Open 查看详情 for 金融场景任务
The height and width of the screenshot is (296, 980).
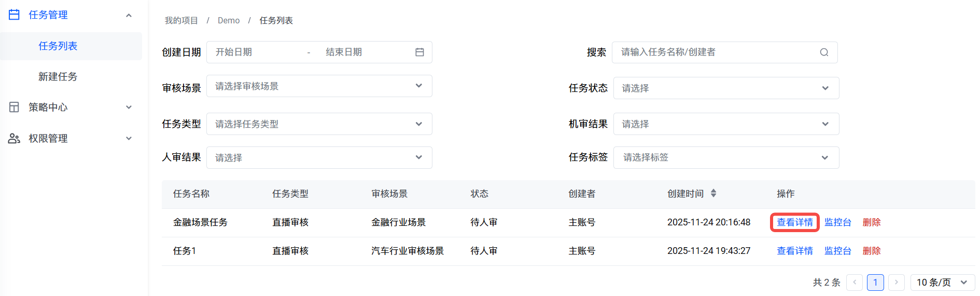coord(794,222)
